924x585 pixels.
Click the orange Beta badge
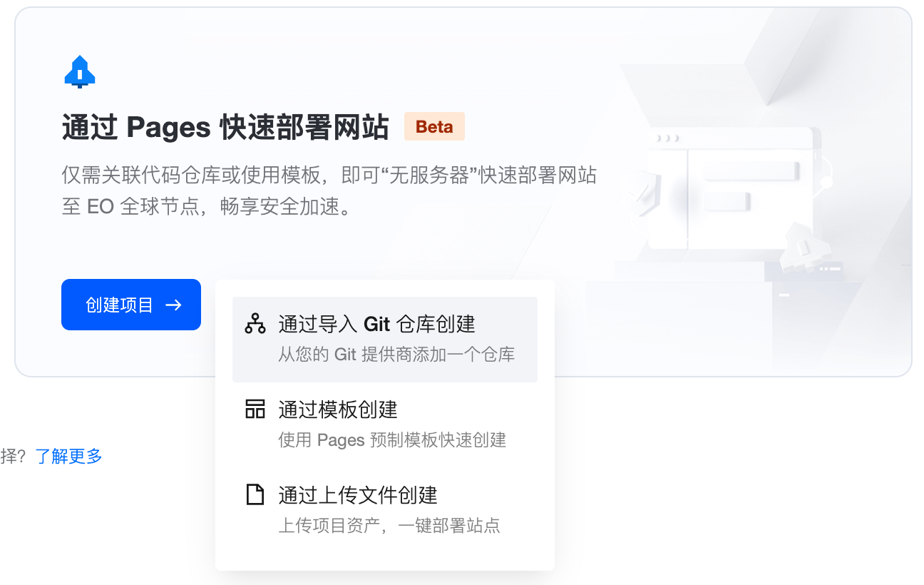[434, 127]
